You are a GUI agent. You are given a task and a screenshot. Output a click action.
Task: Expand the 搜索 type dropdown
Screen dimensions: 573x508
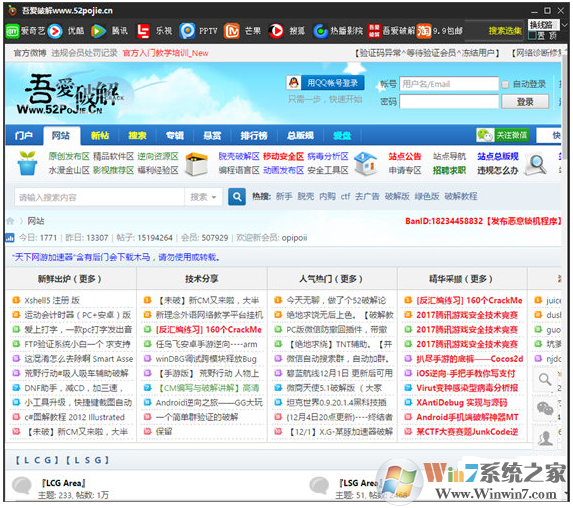(x=203, y=197)
